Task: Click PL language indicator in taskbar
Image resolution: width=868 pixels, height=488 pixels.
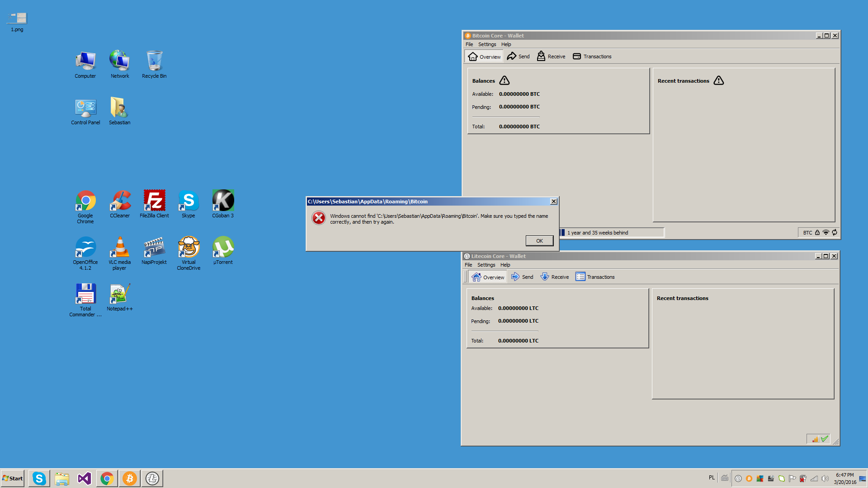Action: tap(712, 478)
